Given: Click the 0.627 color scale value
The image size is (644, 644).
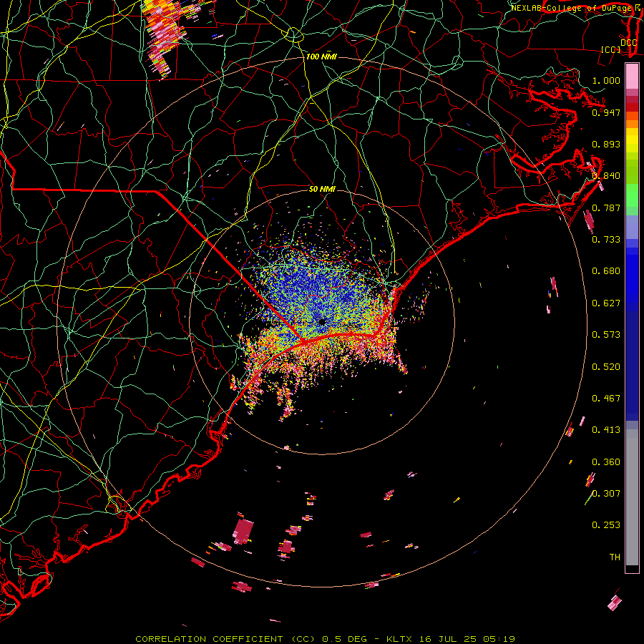Looking at the screenshot, I should click(x=606, y=303).
